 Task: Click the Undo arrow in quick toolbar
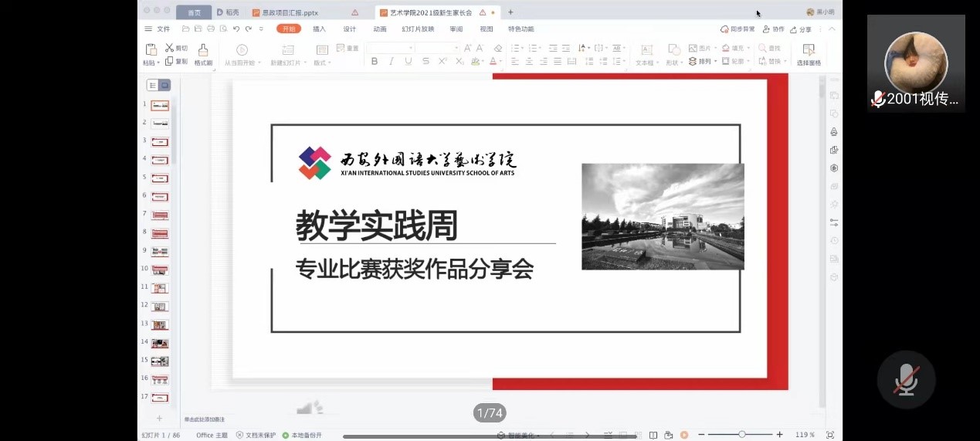236,29
